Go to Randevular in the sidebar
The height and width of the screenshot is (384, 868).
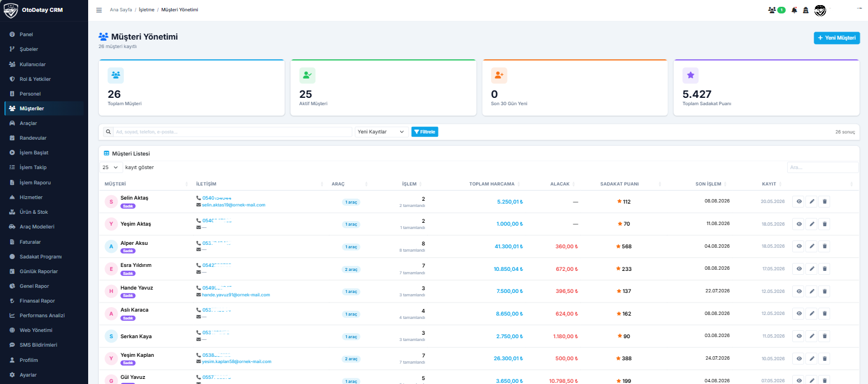(x=44, y=138)
